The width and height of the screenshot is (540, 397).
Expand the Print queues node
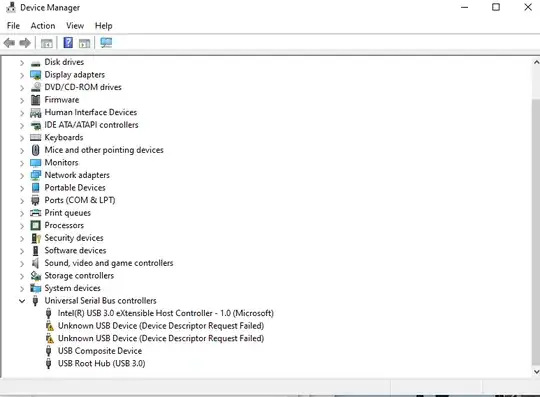click(22, 213)
